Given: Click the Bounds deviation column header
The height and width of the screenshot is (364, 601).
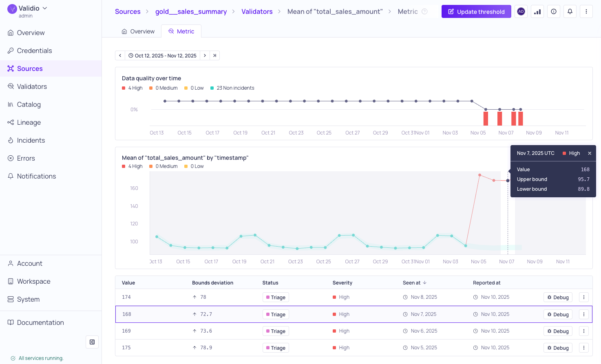Looking at the screenshot, I should (x=213, y=282).
